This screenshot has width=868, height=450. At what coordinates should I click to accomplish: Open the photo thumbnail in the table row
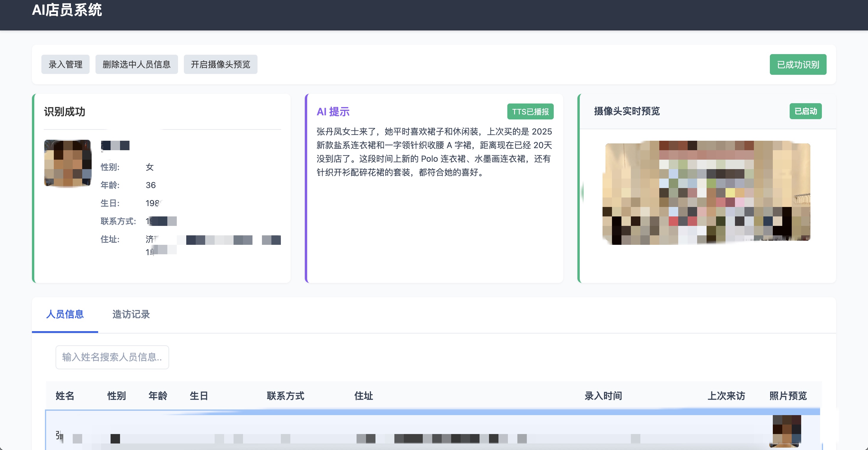click(x=786, y=431)
